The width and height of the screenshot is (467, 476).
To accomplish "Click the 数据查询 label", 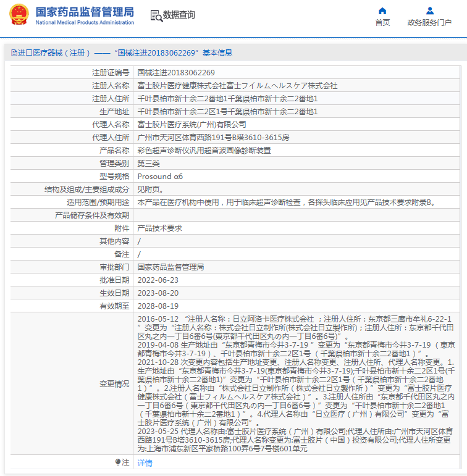I will [x=179, y=15].
